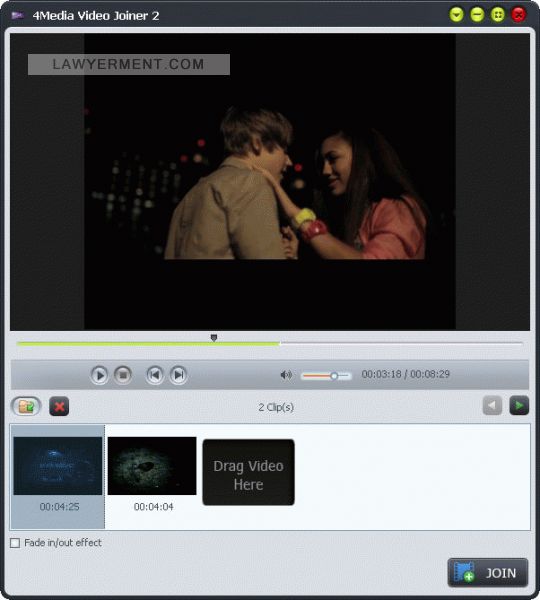Adjust the volume slider knob
The width and height of the screenshot is (540, 600).
pos(334,376)
